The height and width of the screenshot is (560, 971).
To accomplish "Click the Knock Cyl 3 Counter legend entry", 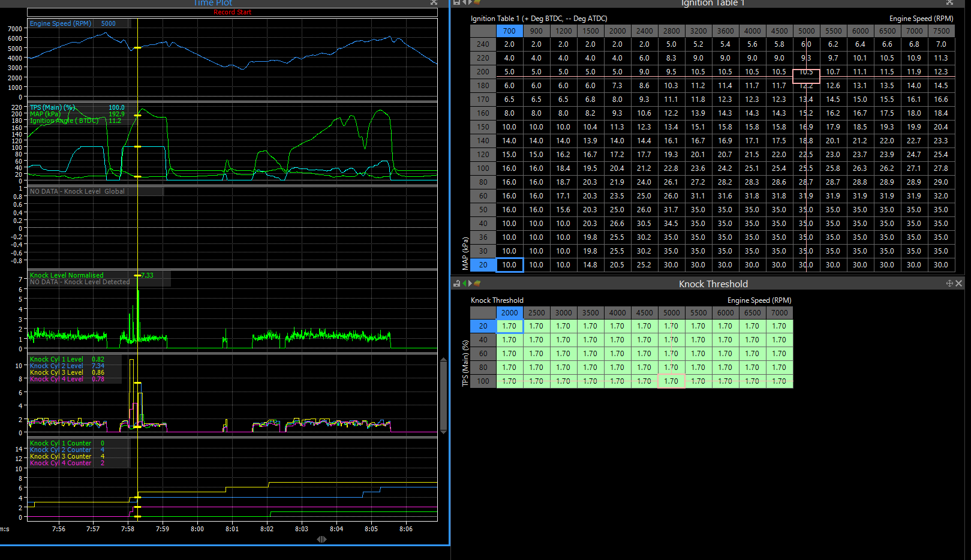I will coord(61,456).
